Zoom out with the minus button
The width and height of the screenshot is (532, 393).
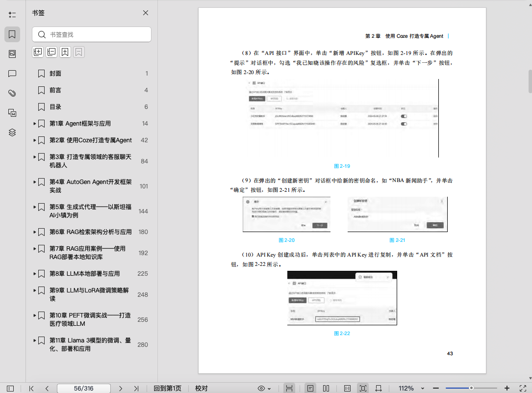tap(436, 388)
